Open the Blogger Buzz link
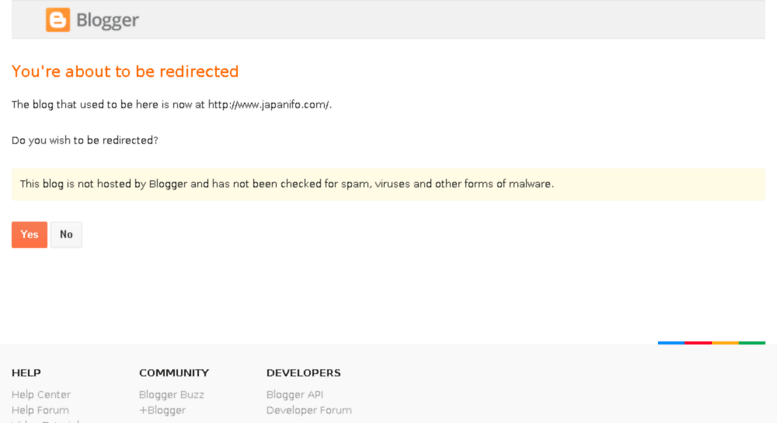 click(171, 395)
